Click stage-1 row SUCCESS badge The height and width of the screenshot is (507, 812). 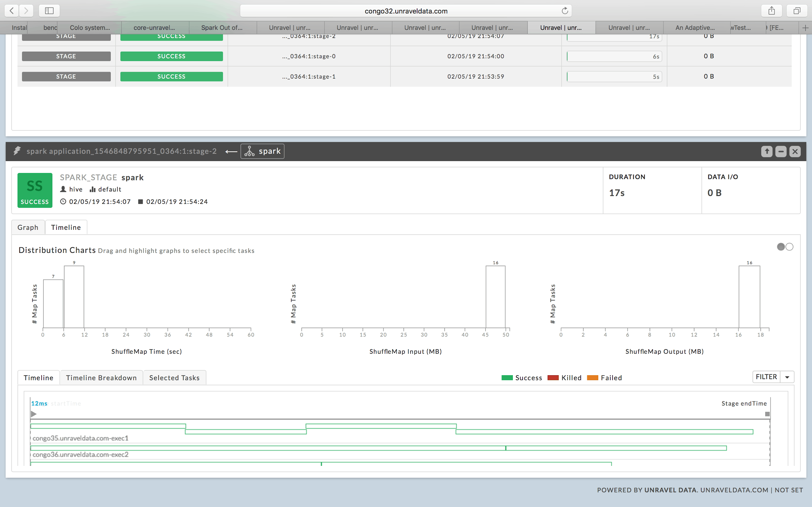click(x=171, y=77)
